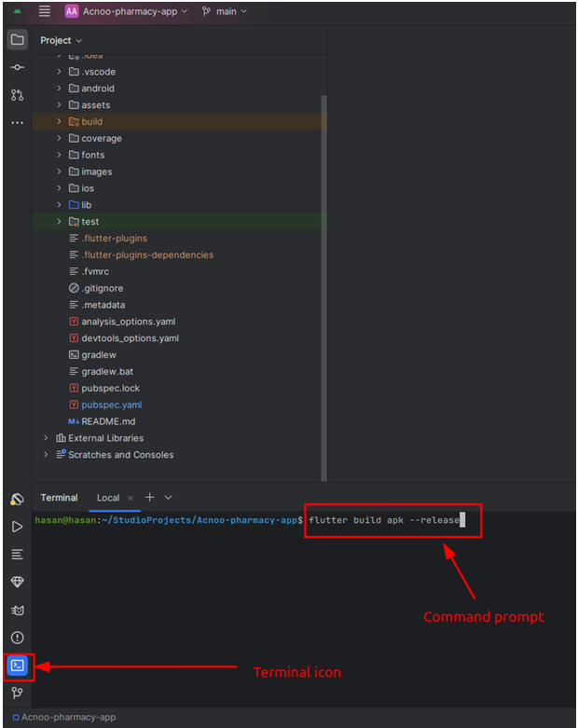578x728 pixels.
Task: Open the Problems tool window icon
Action: [x=17, y=638]
